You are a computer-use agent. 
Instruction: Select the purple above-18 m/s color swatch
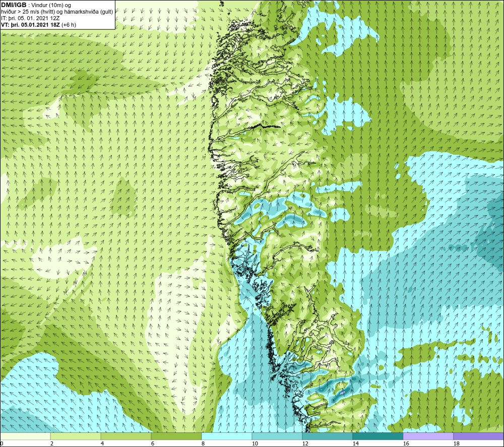pyautogui.click(x=479, y=436)
